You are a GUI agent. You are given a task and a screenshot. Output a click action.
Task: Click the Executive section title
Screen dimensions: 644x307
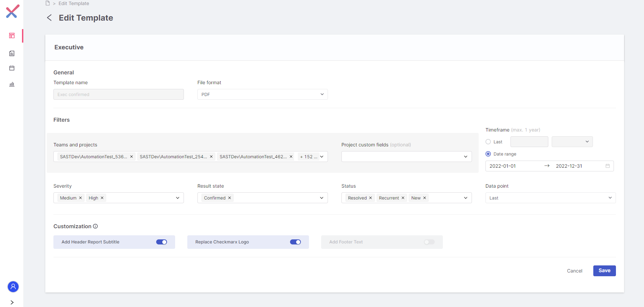[69, 47]
